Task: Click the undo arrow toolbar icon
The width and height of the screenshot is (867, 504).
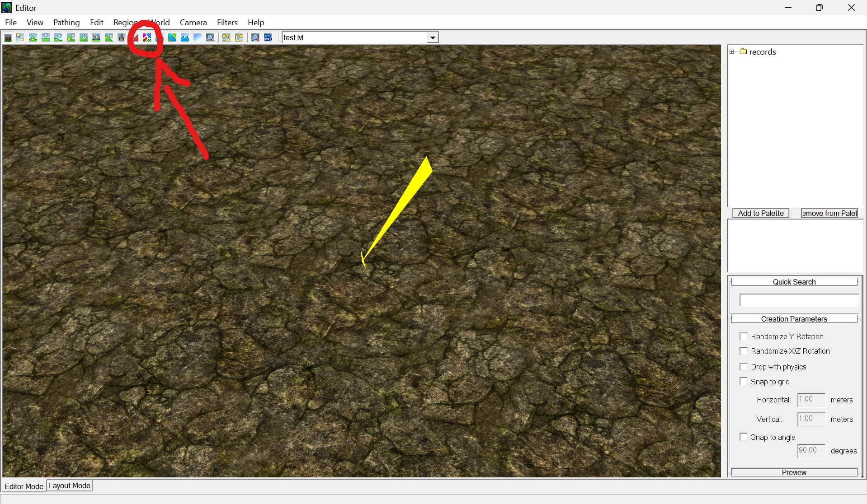Action: [x=226, y=37]
